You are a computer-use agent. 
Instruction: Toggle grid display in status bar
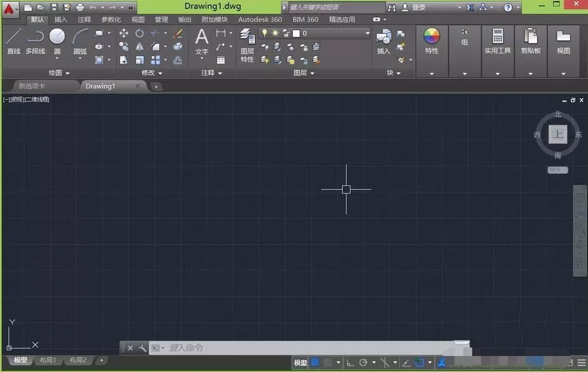tap(315, 363)
